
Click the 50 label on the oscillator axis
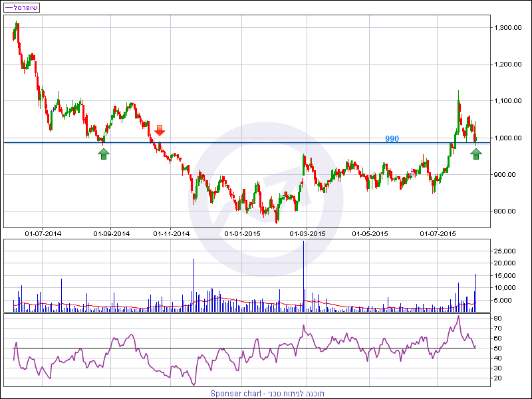coord(497,348)
